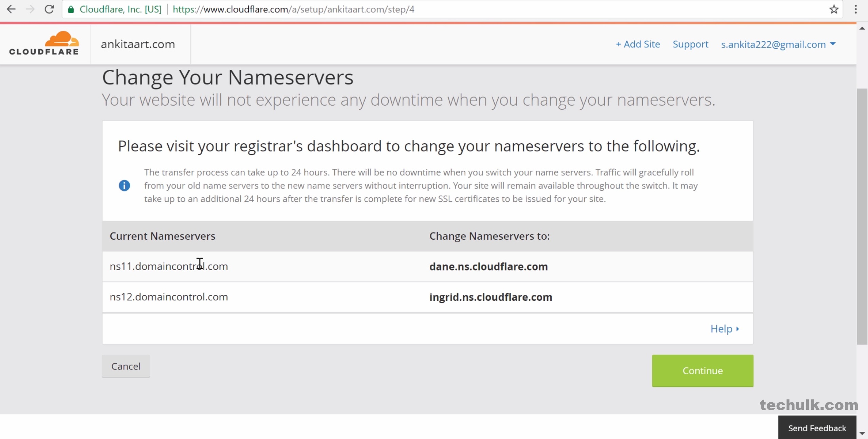Bookmark page with star icon
Viewport: 868px width, 439px height.
click(x=834, y=9)
